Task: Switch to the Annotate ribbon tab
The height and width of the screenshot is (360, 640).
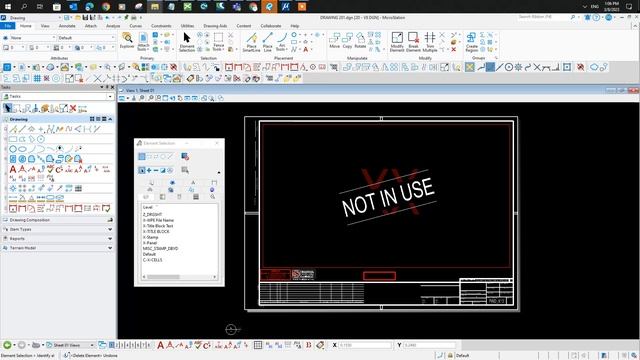Action: point(67,26)
